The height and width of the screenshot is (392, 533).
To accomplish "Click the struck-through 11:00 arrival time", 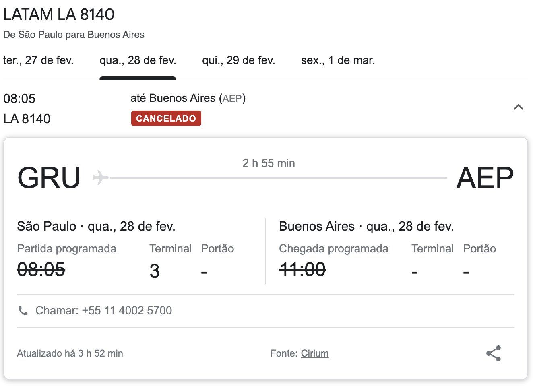I will point(302,270).
